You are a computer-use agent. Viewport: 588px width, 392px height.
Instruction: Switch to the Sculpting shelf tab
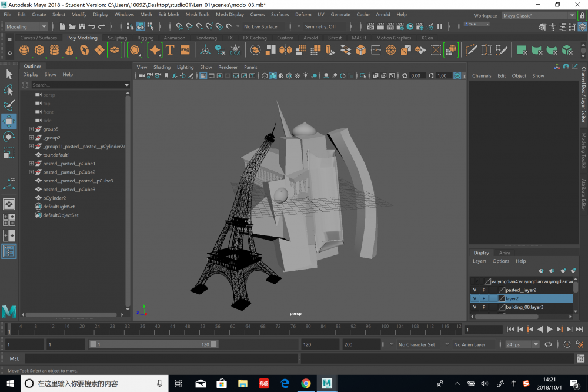point(118,38)
